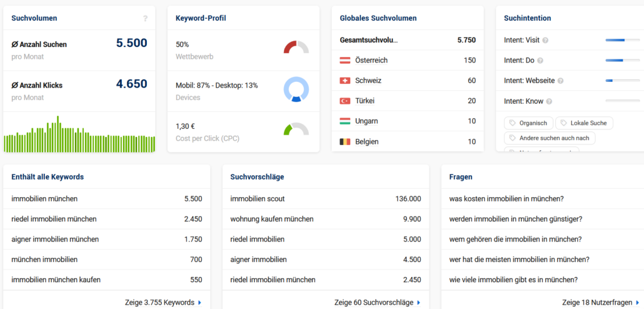
Task: Click arrow next to Zeige 60 Suchvorschläge
Action: coord(418,302)
